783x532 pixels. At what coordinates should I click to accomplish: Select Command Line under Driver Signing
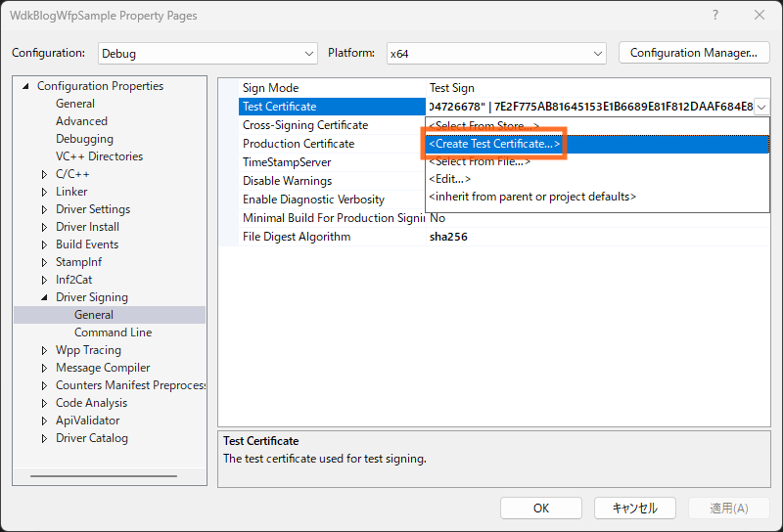[x=113, y=332]
